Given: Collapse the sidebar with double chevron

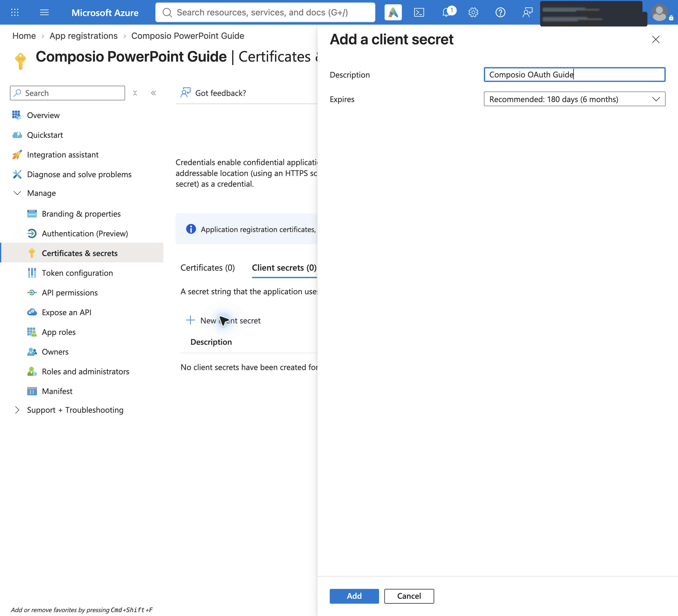Looking at the screenshot, I should 153,93.
